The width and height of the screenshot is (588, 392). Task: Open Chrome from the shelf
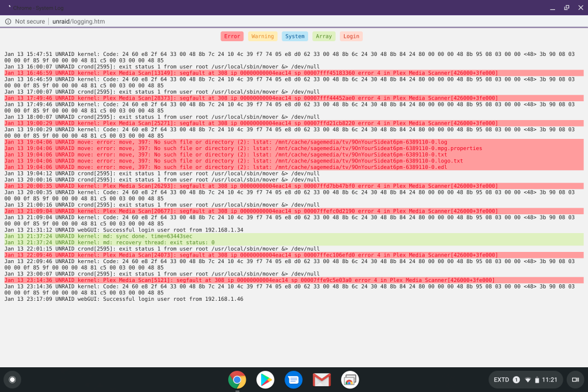pyautogui.click(x=237, y=380)
